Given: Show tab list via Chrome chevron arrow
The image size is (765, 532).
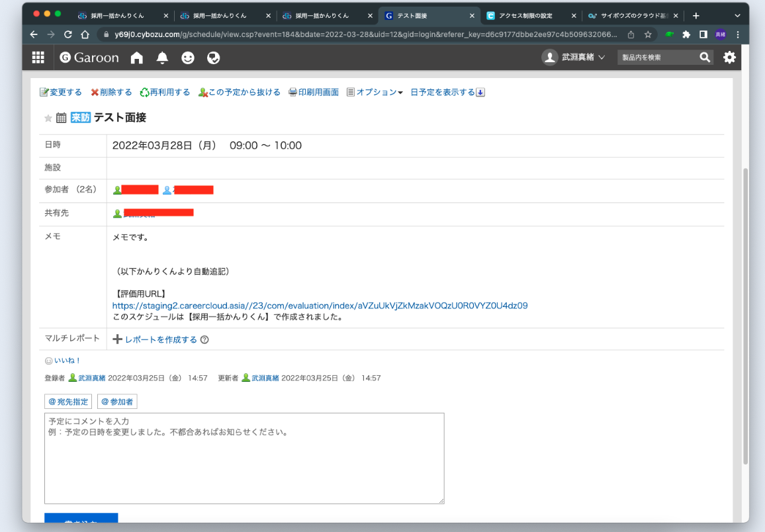Looking at the screenshot, I should [x=737, y=15].
